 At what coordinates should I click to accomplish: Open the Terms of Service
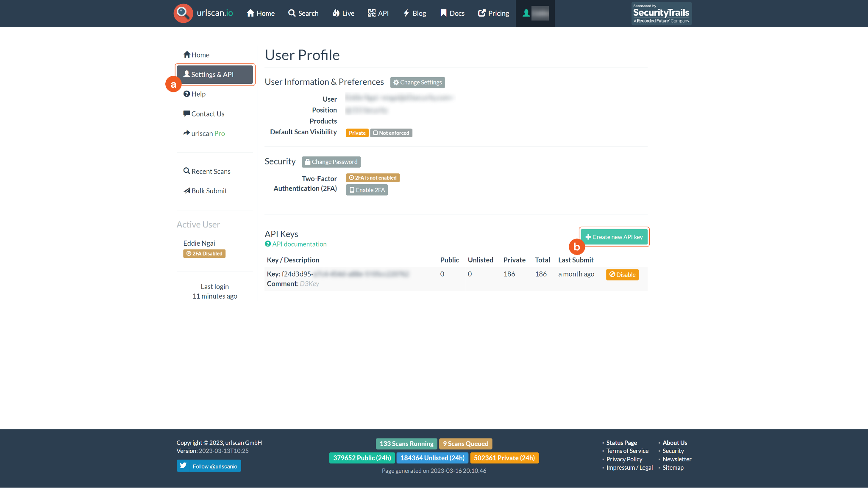pos(627,451)
